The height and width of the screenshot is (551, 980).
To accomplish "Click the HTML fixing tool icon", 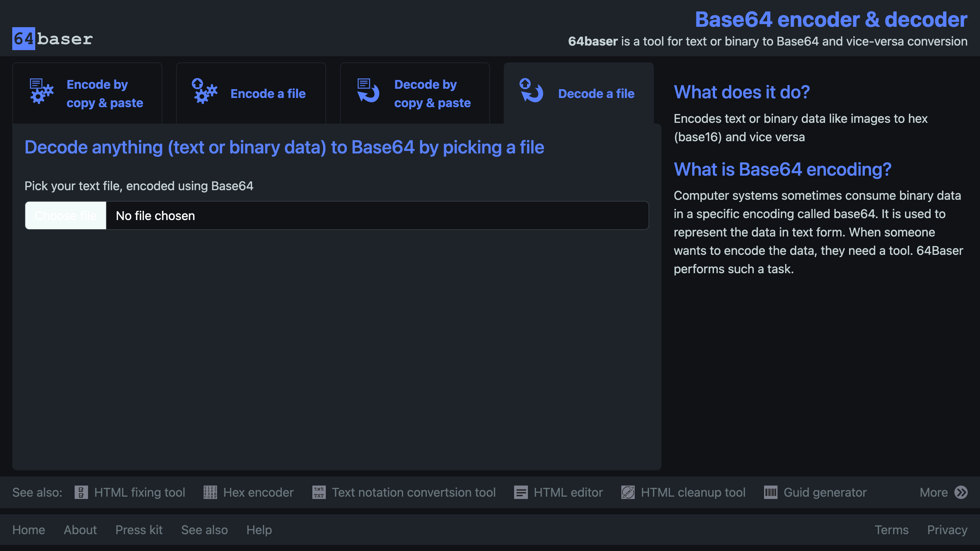I will (x=81, y=492).
